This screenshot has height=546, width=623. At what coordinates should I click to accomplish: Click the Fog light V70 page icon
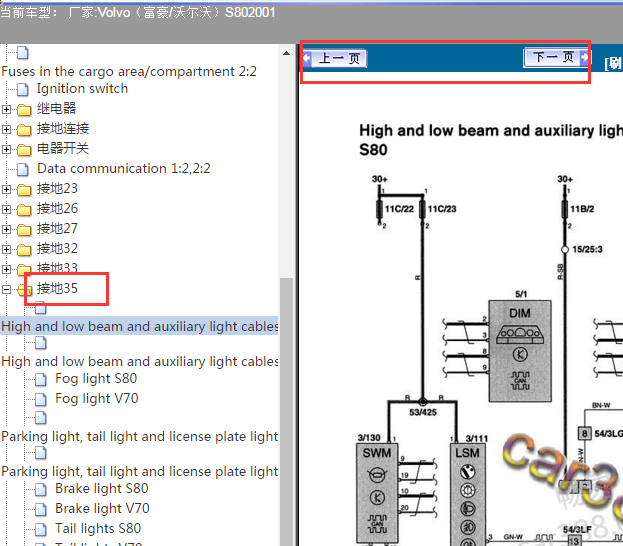click(x=41, y=399)
